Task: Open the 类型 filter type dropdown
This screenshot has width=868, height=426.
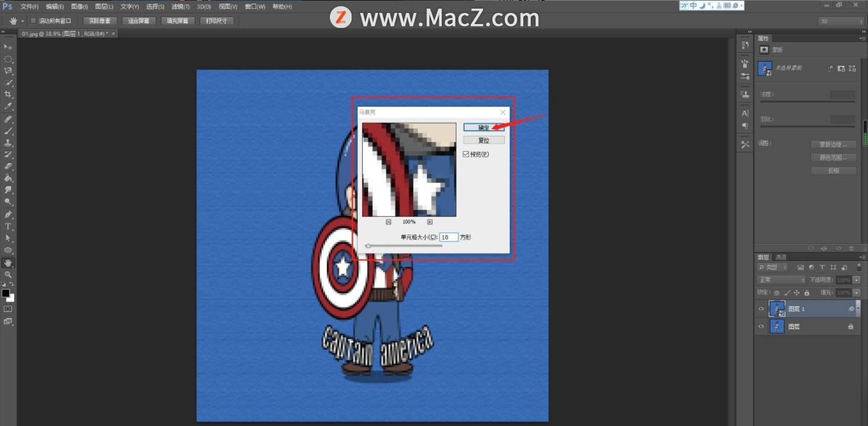Action: [x=773, y=267]
